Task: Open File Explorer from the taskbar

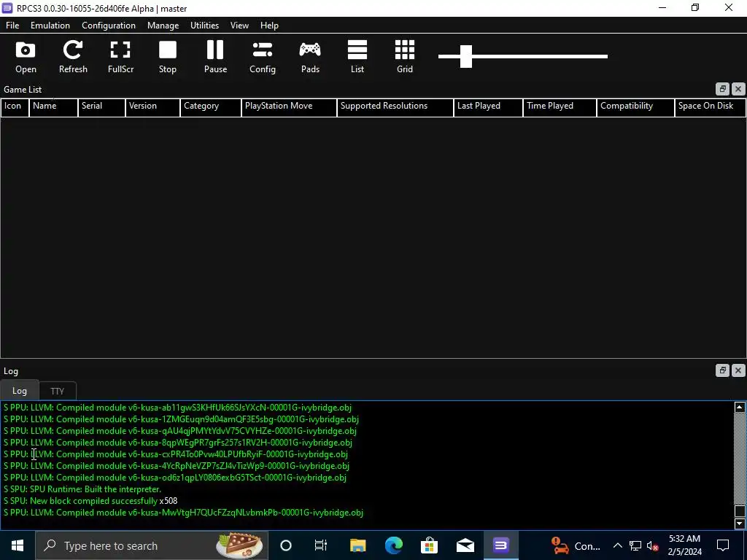Action: 357,545
